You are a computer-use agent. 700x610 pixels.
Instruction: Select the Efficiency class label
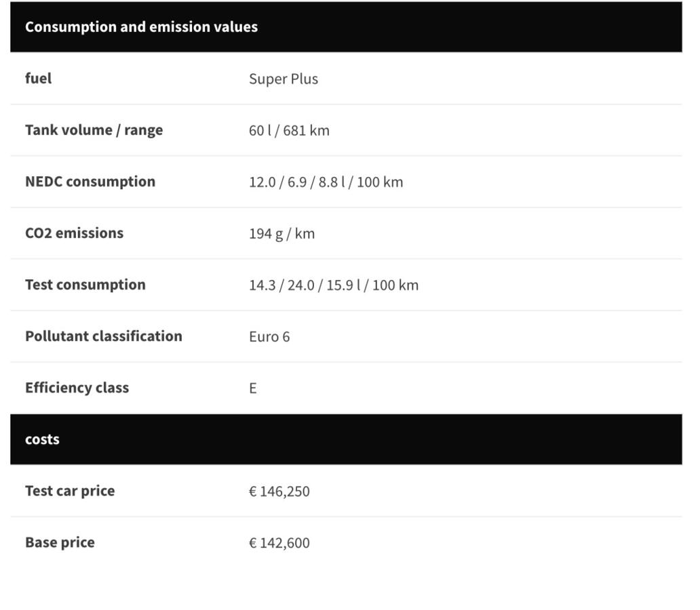click(77, 388)
